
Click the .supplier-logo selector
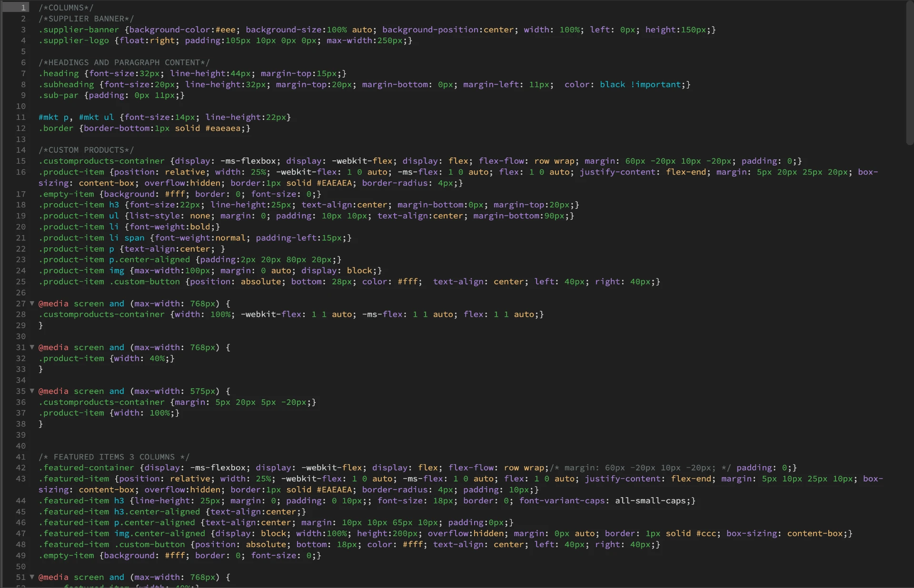pyautogui.click(x=74, y=40)
